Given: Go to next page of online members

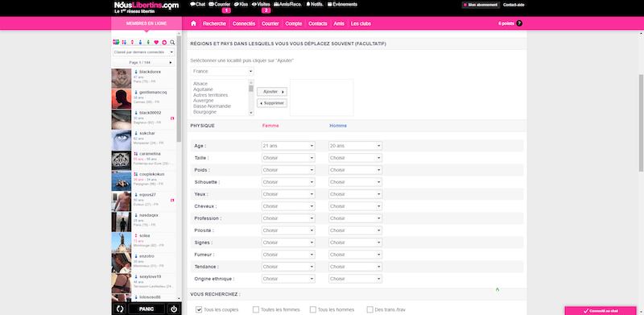Looking at the screenshot, I should coord(171,63).
